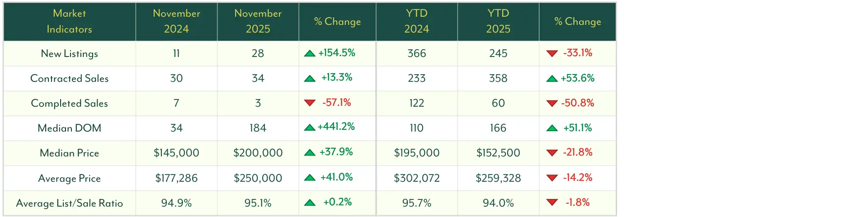Click red down arrow beside -33.1%
The image size is (868, 217).
click(552, 53)
